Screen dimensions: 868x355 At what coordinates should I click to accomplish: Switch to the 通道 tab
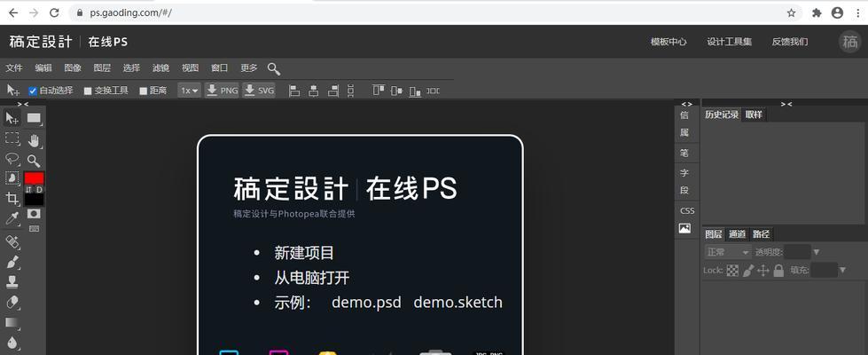click(x=737, y=234)
